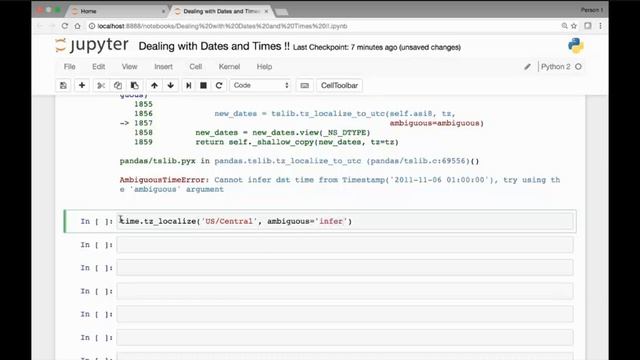Click 'return self._shallow_copy' line 1859

297,142
